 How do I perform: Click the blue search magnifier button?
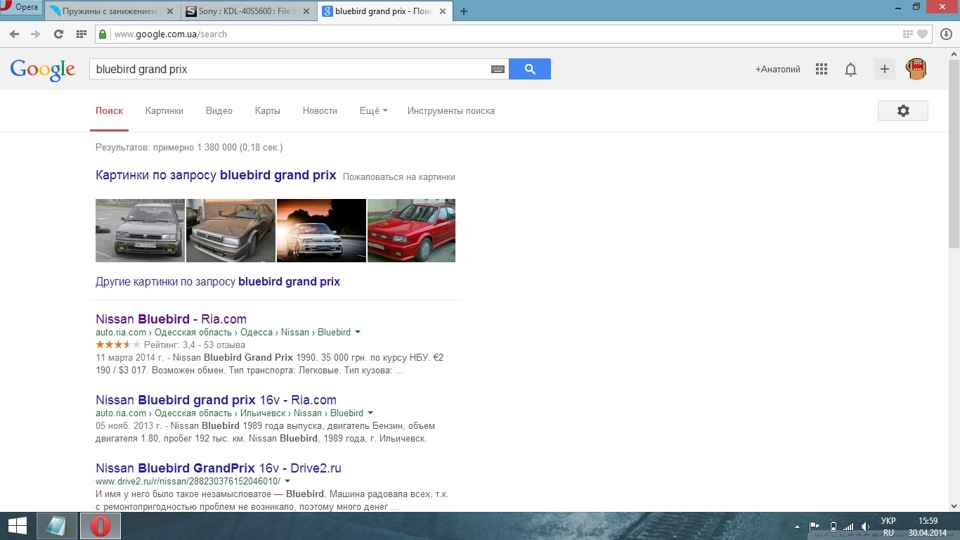pyautogui.click(x=530, y=69)
